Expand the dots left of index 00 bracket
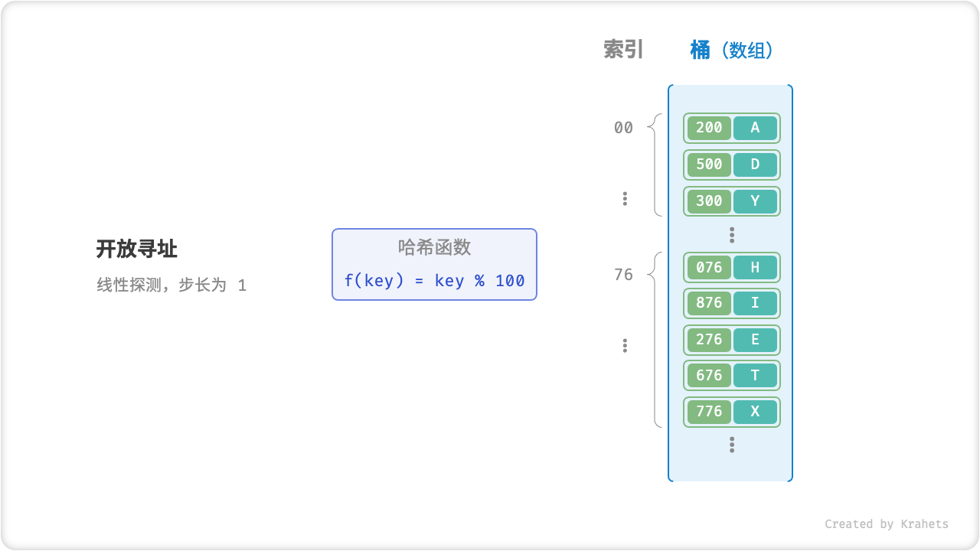Viewport: 980px width, 551px height. click(x=625, y=199)
